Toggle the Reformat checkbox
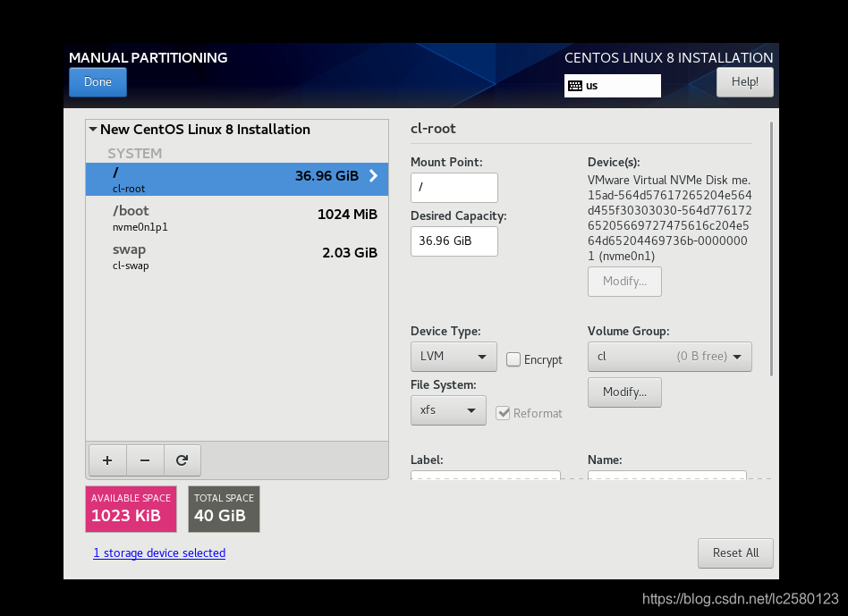This screenshot has height=616, width=848. [503, 413]
